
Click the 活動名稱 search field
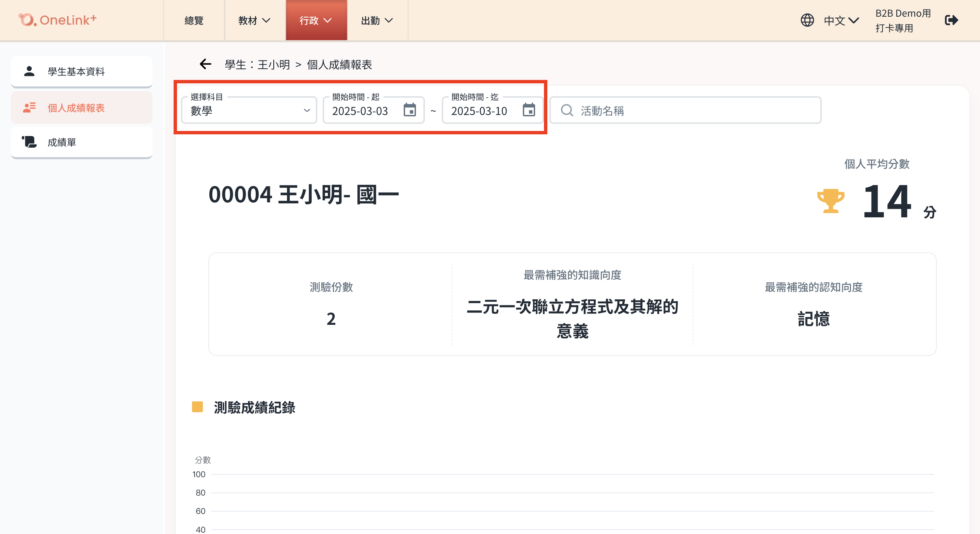pos(686,110)
